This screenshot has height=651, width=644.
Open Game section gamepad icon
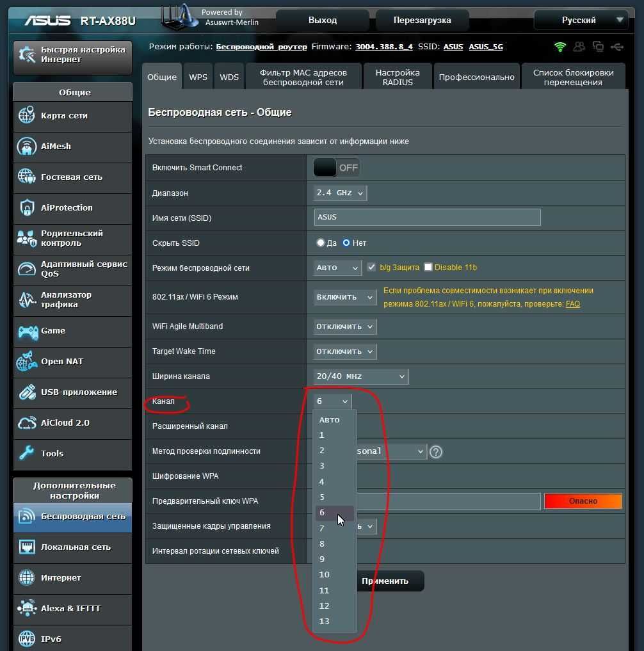click(x=28, y=332)
